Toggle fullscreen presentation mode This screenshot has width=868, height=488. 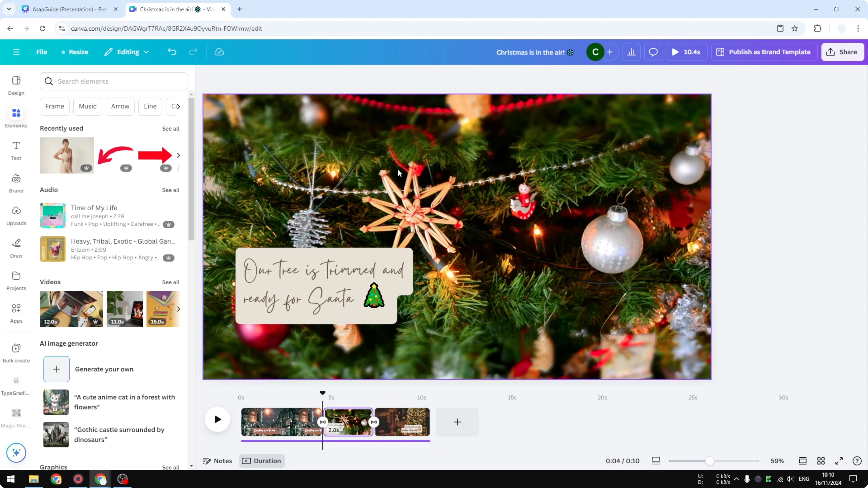[x=839, y=461]
